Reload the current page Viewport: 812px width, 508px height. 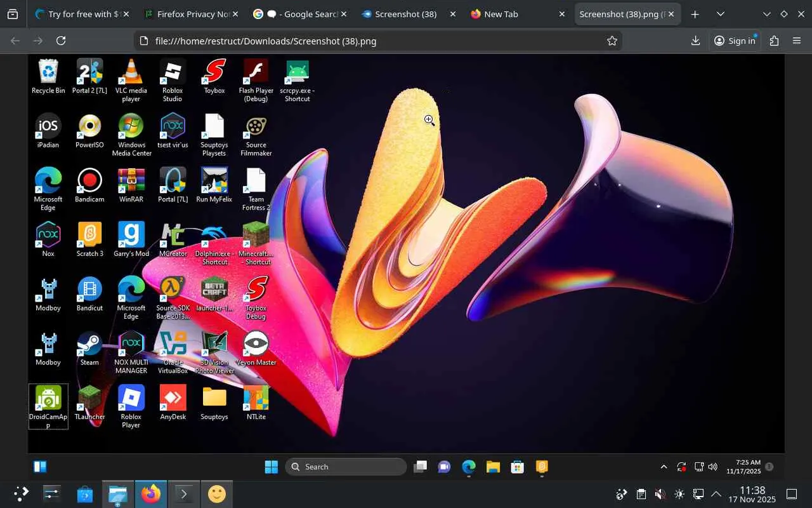pos(61,41)
